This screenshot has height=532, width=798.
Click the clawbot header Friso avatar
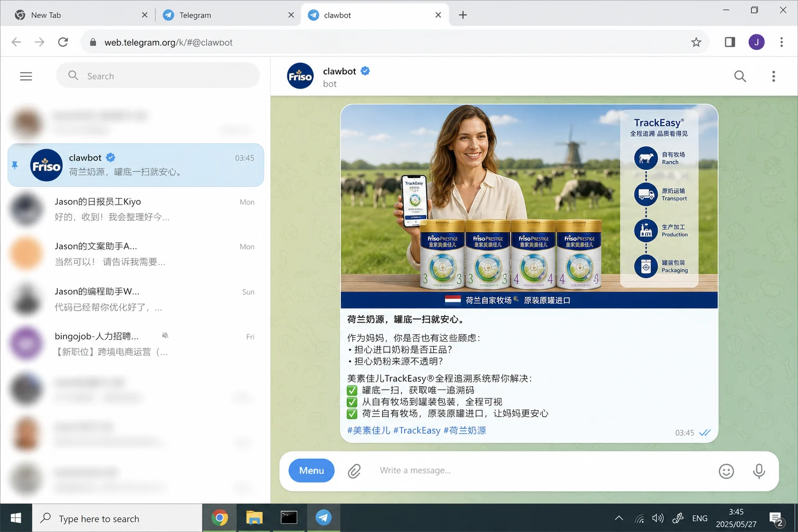[x=300, y=76]
